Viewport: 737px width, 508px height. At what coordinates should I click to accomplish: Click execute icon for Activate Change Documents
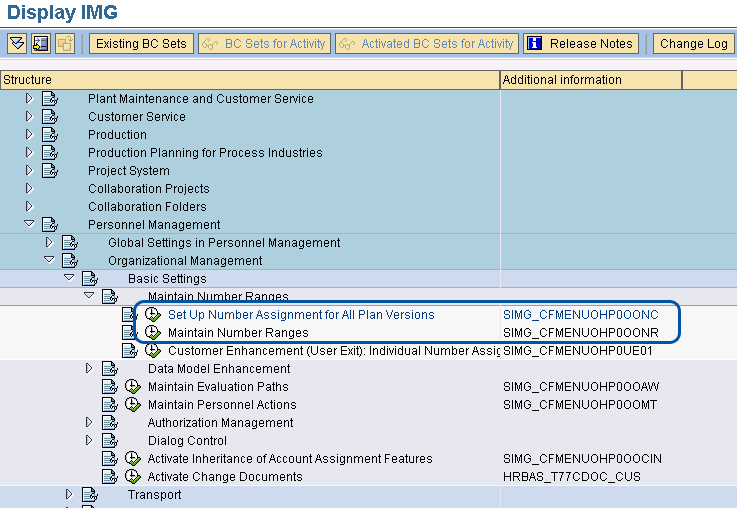[132, 477]
